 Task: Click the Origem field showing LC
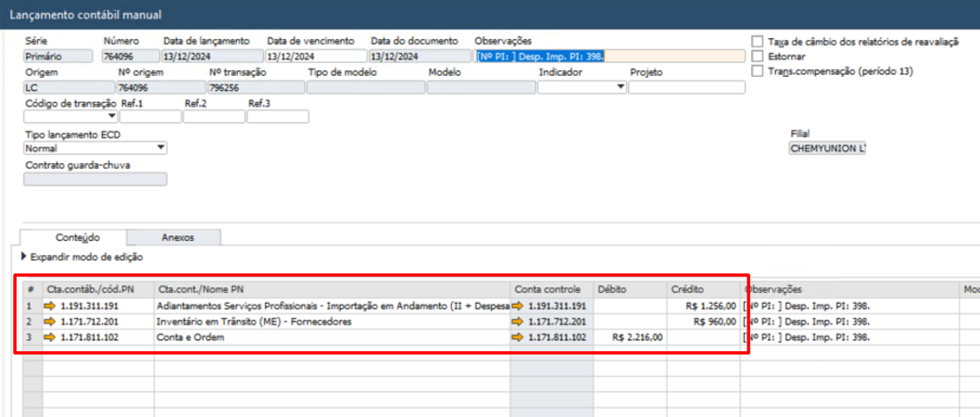(69, 87)
